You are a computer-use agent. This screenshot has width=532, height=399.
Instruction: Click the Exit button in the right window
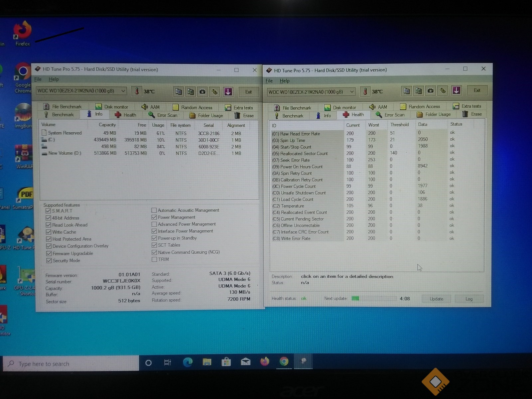pos(477,90)
